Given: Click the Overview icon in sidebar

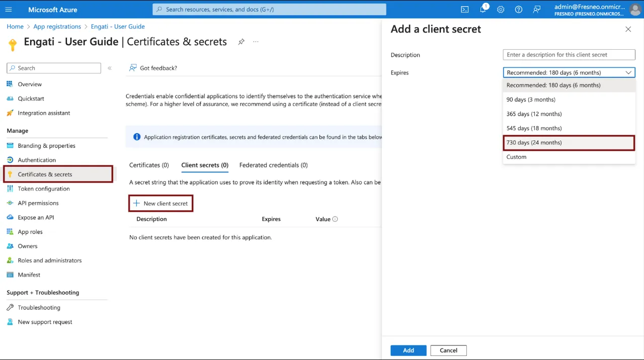Looking at the screenshot, I should [10, 84].
